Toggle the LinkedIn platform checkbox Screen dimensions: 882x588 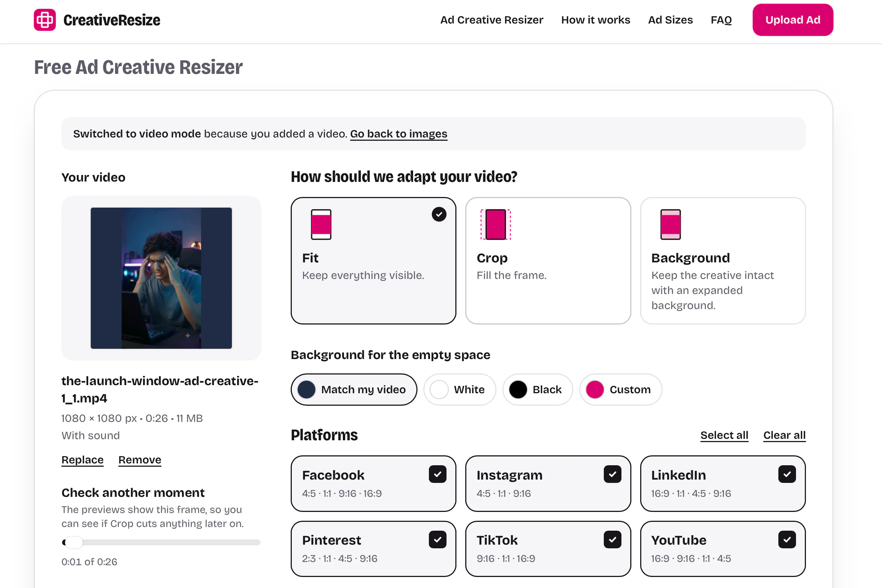point(787,474)
